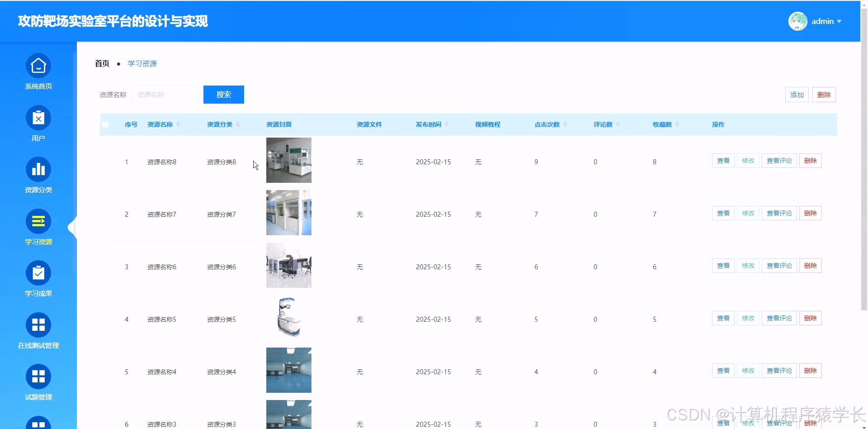The height and width of the screenshot is (429, 868).
Task: Click 删除 for 资源名称6 row
Action: 811,266
